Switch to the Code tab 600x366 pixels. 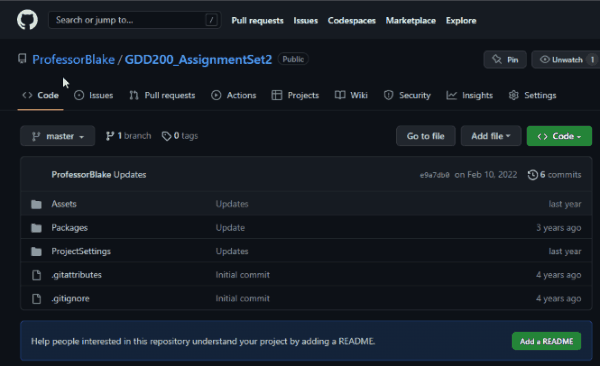[41, 95]
